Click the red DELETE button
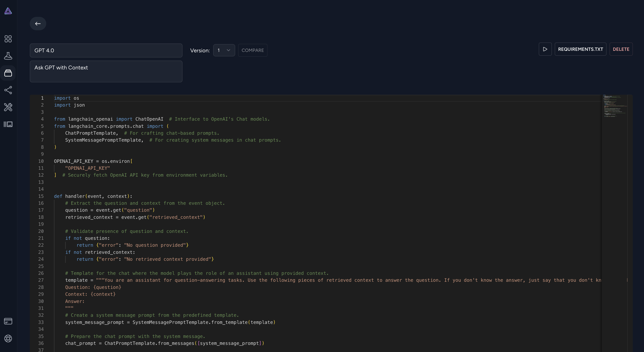644x352 pixels. coord(621,49)
